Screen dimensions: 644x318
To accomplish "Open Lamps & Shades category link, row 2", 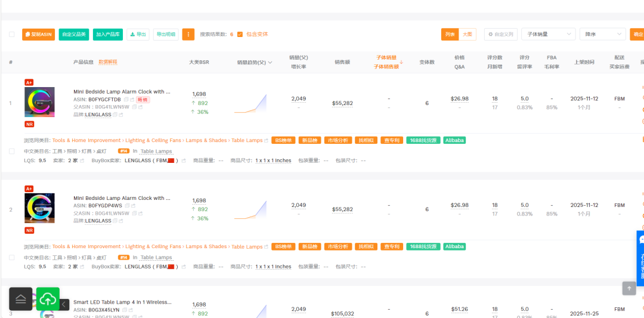I will [x=206, y=247].
